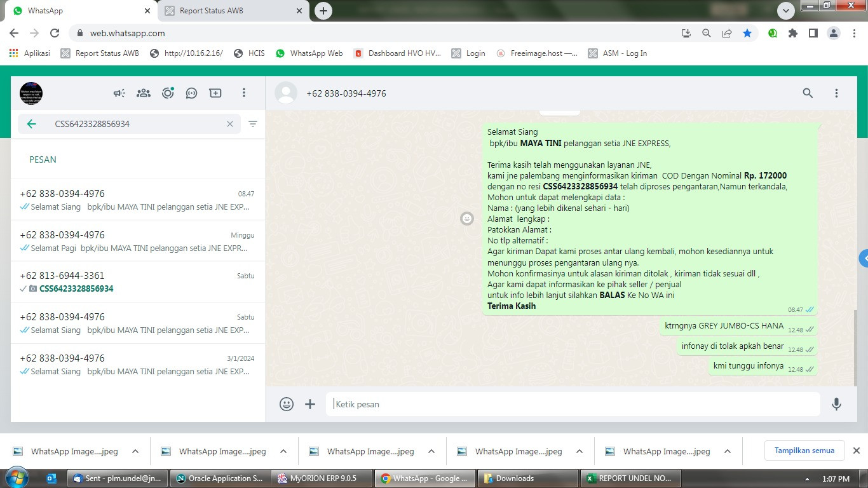868x488 pixels.
Task: Open the Chrome profile avatar
Action: [834, 33]
